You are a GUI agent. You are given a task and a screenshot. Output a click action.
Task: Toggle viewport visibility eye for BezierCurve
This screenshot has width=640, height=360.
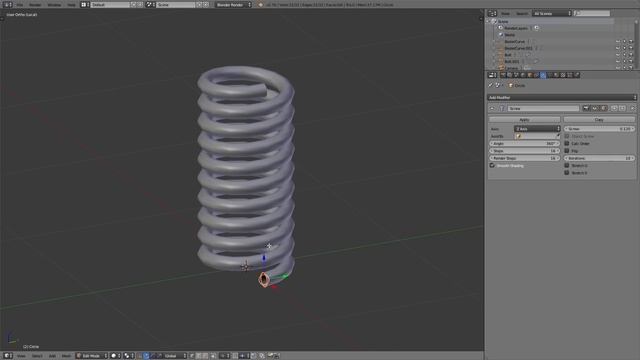(x=618, y=41)
